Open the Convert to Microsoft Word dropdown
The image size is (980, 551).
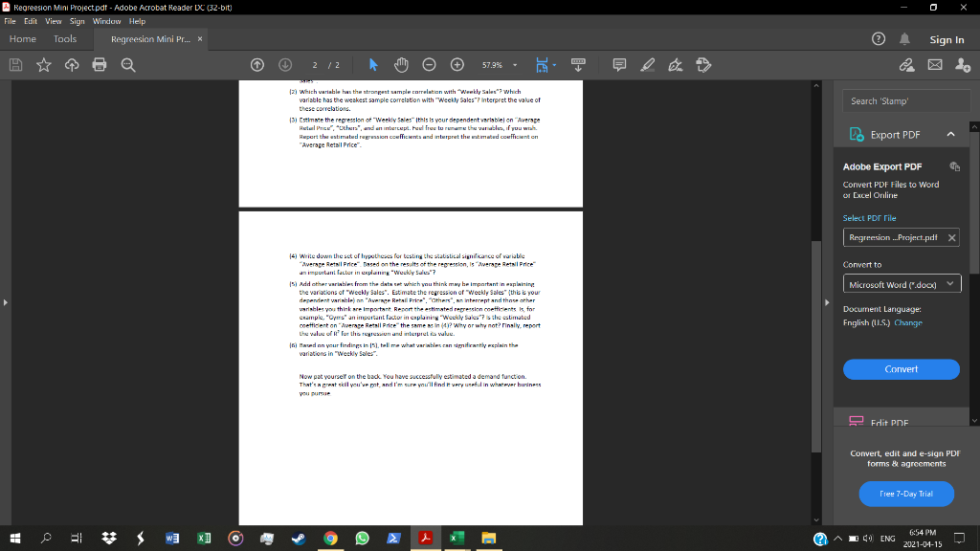[x=902, y=284]
